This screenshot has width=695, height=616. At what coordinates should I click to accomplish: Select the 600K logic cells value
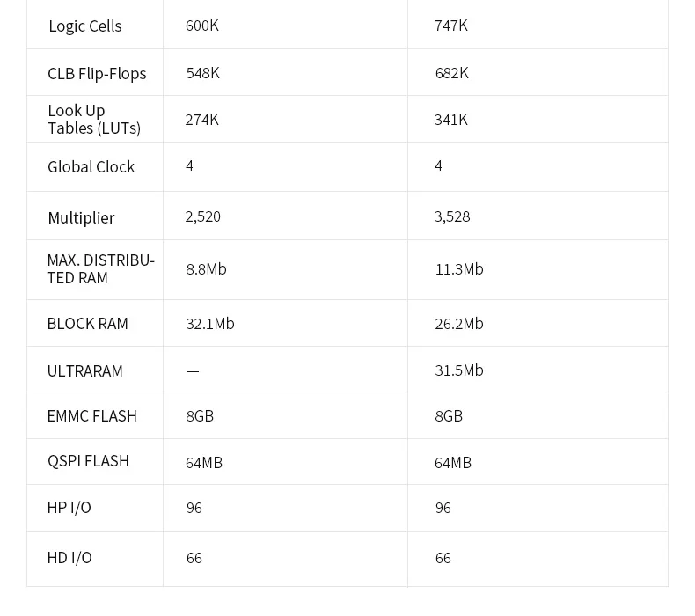coord(202,26)
